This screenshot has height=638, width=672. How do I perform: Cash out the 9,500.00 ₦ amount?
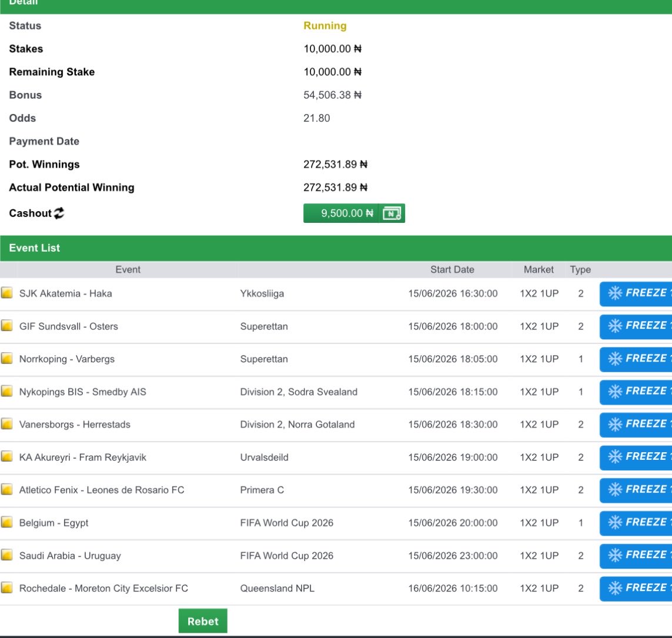[x=354, y=213]
